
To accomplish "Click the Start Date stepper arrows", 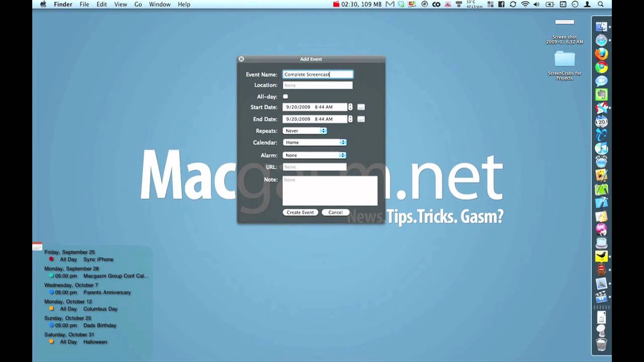I will click(x=350, y=107).
